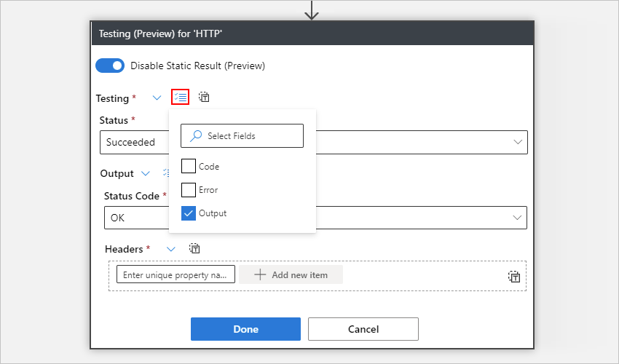Click the magnifier icon in Select Fields

pos(195,135)
